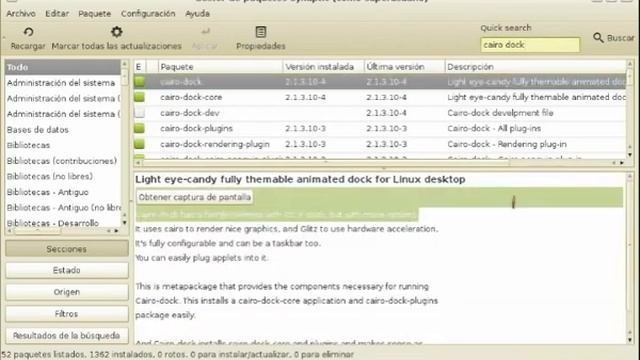Toggle status box of cairo-dock-plugins
Image resolution: width=640 pixels, height=360 pixels.
pyautogui.click(x=139, y=128)
